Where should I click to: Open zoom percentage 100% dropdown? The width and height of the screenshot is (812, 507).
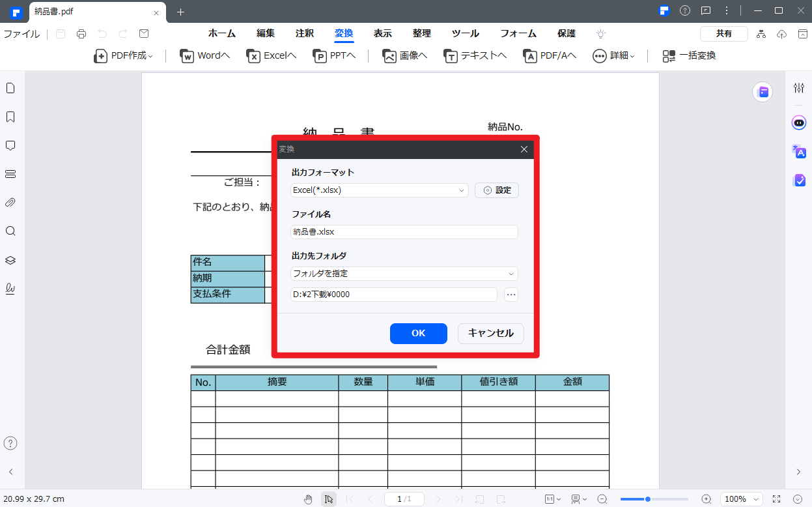click(x=741, y=499)
